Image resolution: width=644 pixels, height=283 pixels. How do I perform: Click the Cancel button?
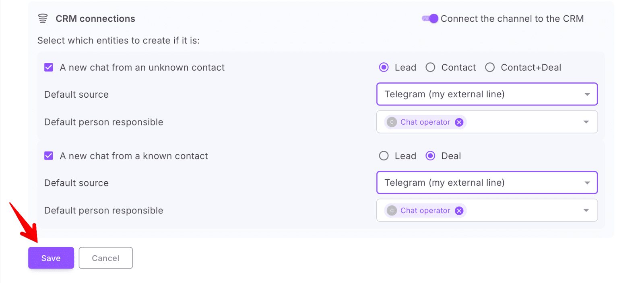pyautogui.click(x=105, y=258)
